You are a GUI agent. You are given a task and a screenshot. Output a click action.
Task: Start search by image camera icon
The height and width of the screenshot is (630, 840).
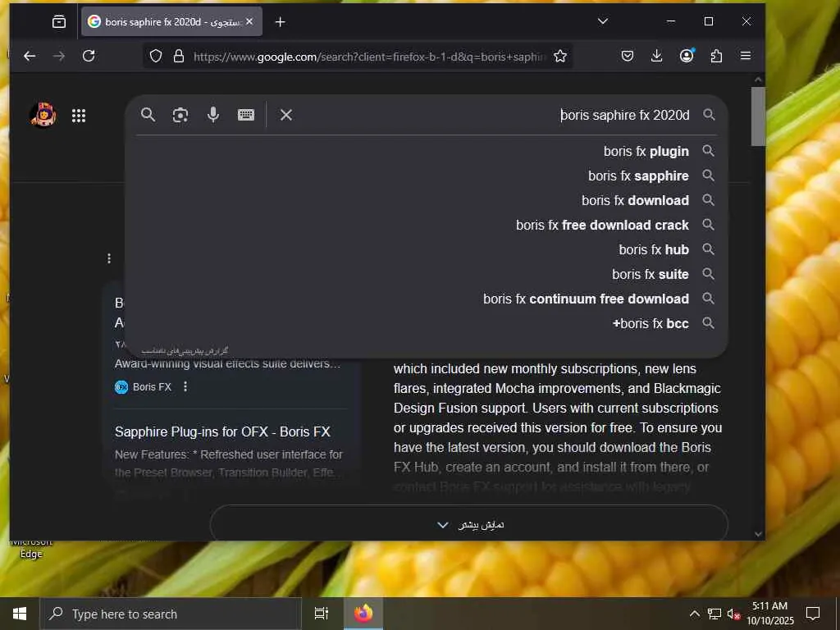pos(180,115)
